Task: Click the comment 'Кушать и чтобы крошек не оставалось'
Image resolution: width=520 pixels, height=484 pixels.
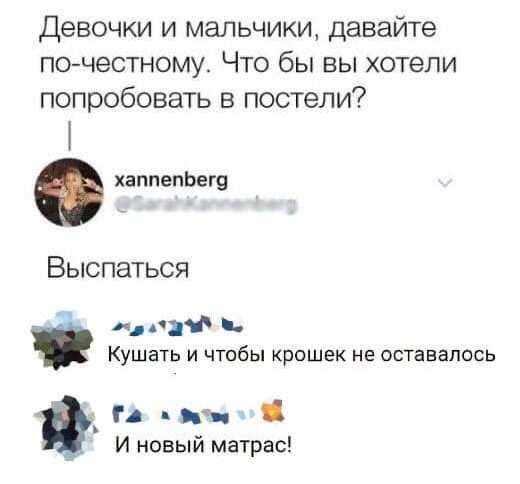Action: [302, 355]
